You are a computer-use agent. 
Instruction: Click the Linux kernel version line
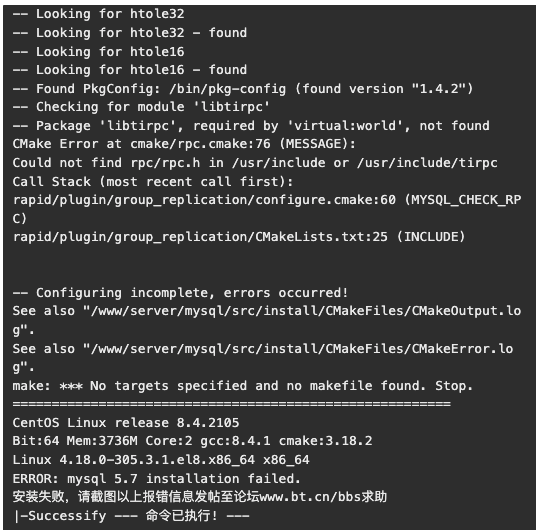(161, 460)
